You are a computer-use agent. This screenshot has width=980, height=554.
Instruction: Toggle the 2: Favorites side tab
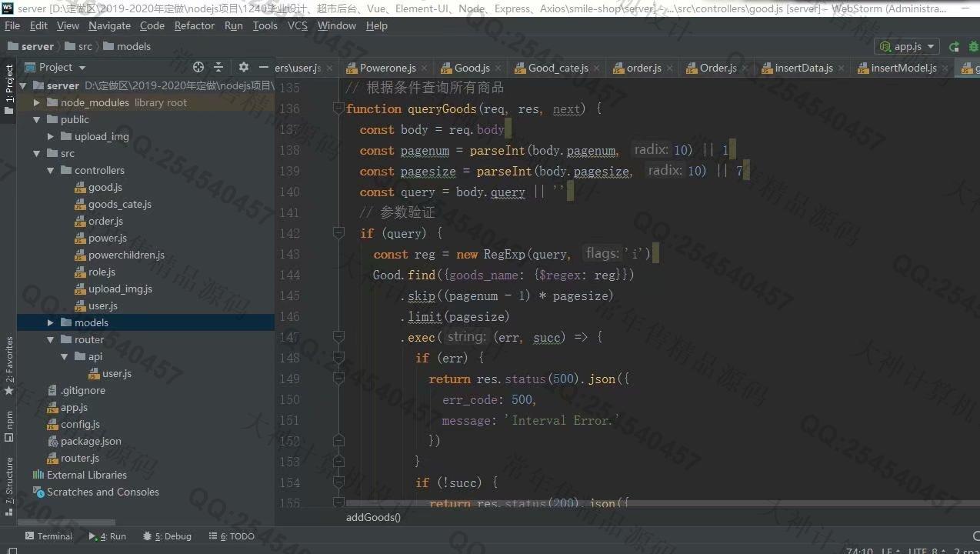click(x=8, y=366)
